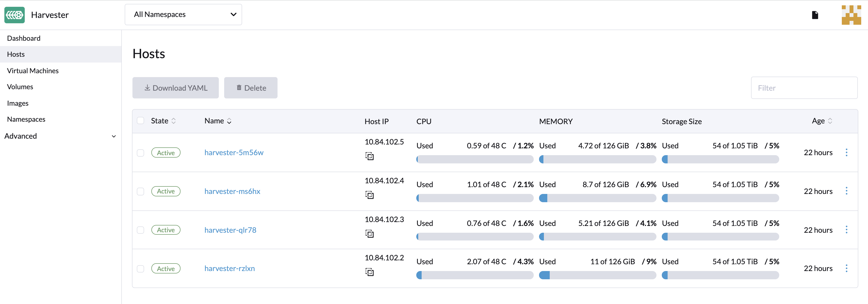Click '0.76 of 48 C' CPU value
The height and width of the screenshot is (304, 868).
click(486, 223)
